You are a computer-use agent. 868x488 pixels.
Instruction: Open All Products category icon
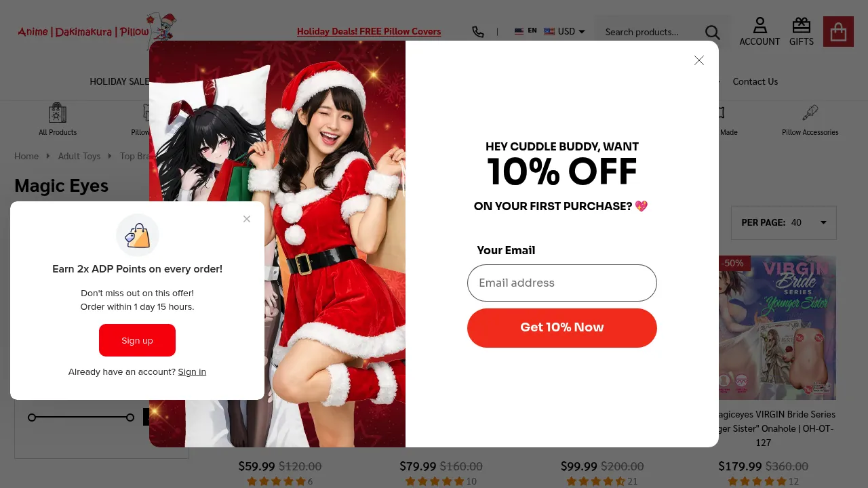pyautogui.click(x=58, y=119)
